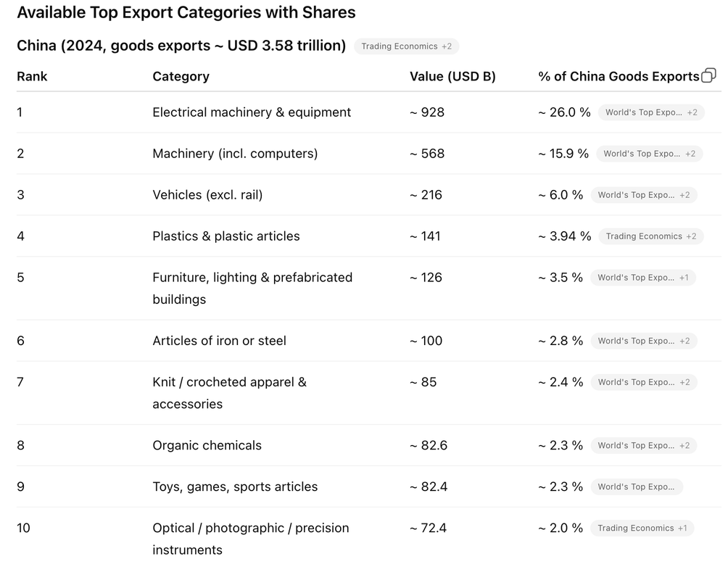Open source chip for Vehicles 6.0 % row

pos(643,195)
